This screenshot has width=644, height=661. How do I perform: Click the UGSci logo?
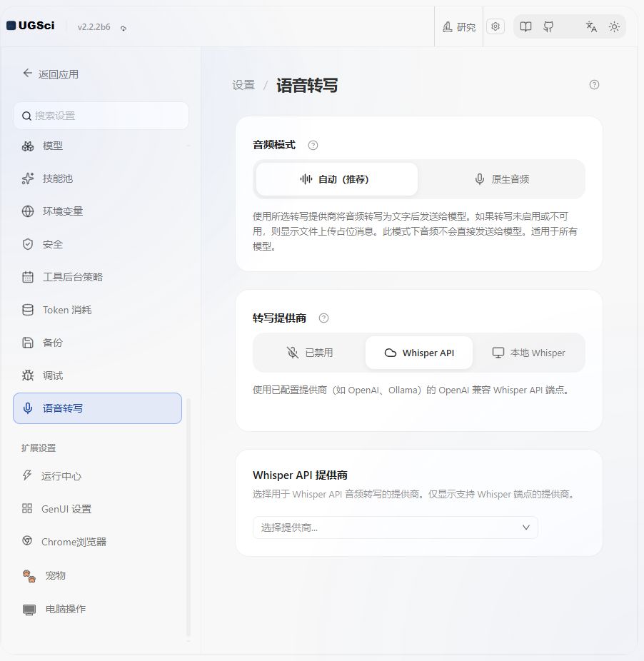tap(31, 26)
